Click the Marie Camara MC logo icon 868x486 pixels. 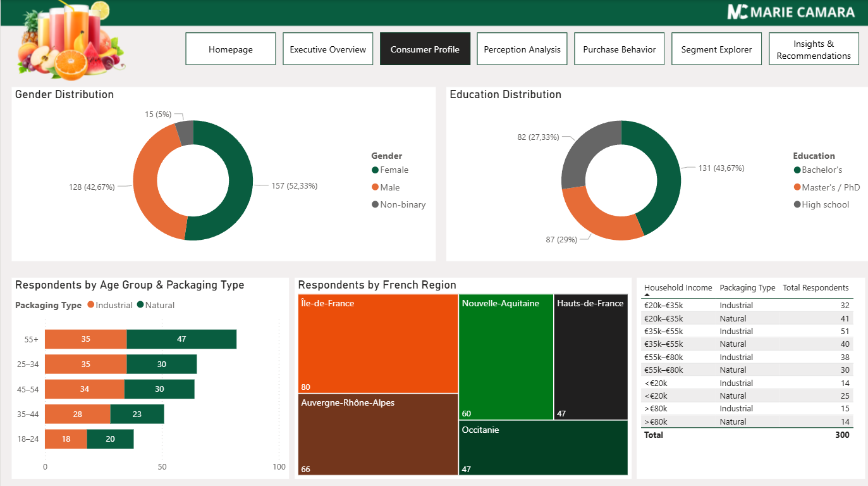tap(738, 12)
